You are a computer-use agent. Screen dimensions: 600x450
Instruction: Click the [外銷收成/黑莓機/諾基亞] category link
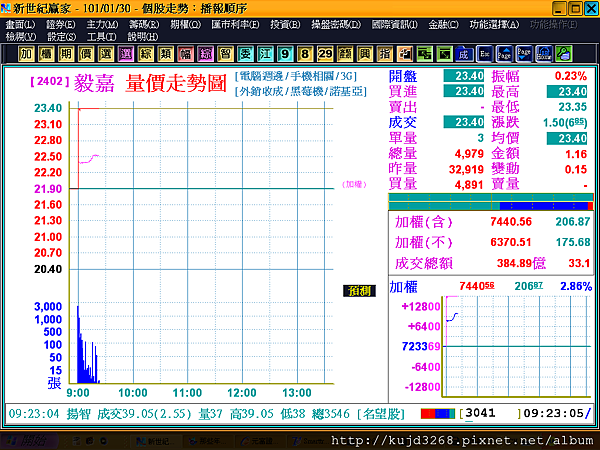[301, 91]
